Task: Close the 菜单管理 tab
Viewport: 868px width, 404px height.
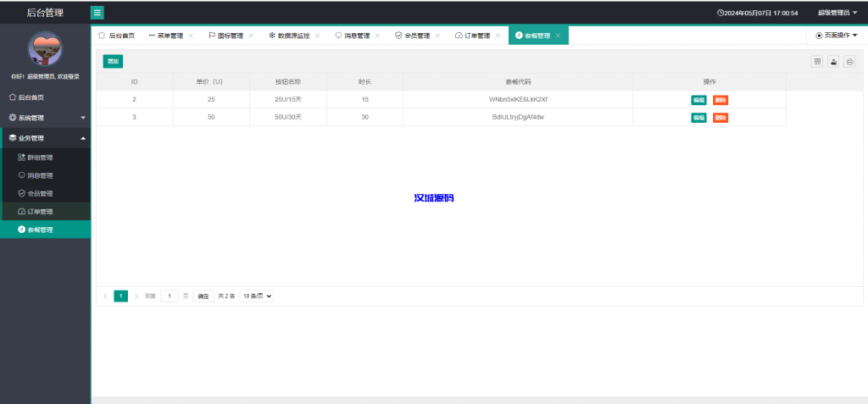Action: (x=191, y=36)
